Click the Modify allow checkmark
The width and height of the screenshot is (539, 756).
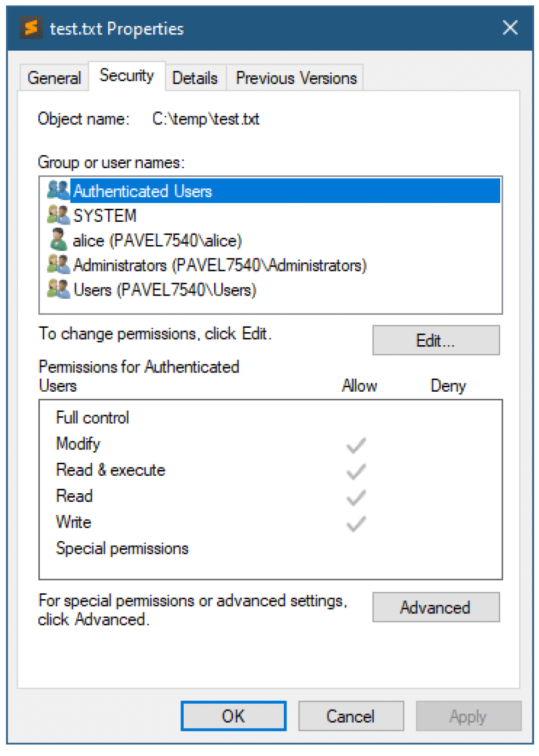(x=356, y=445)
